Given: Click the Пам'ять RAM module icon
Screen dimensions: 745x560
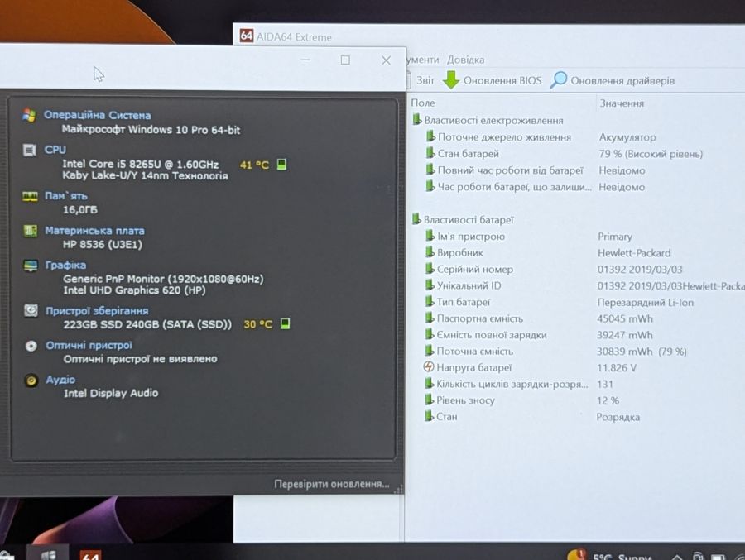Looking at the screenshot, I should point(30,196).
